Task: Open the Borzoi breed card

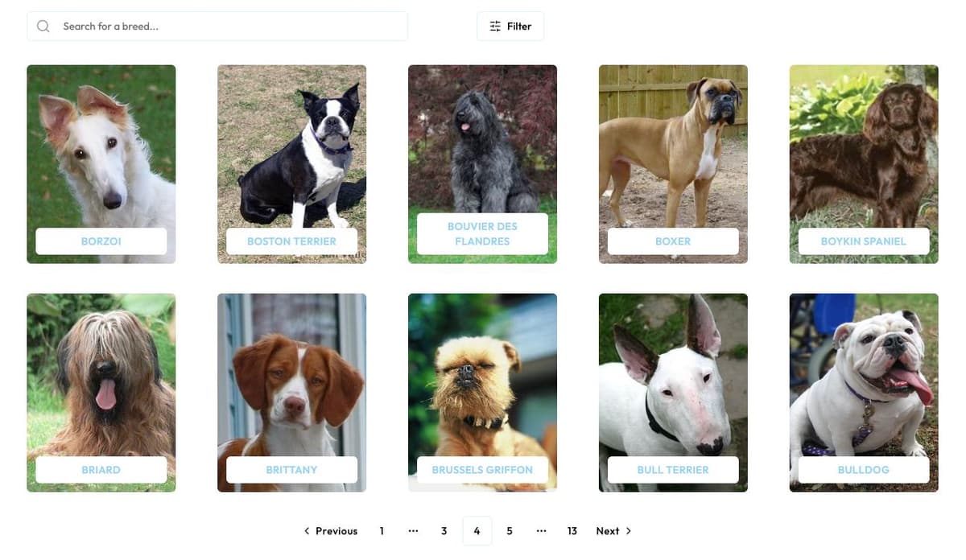Action: coord(101,164)
